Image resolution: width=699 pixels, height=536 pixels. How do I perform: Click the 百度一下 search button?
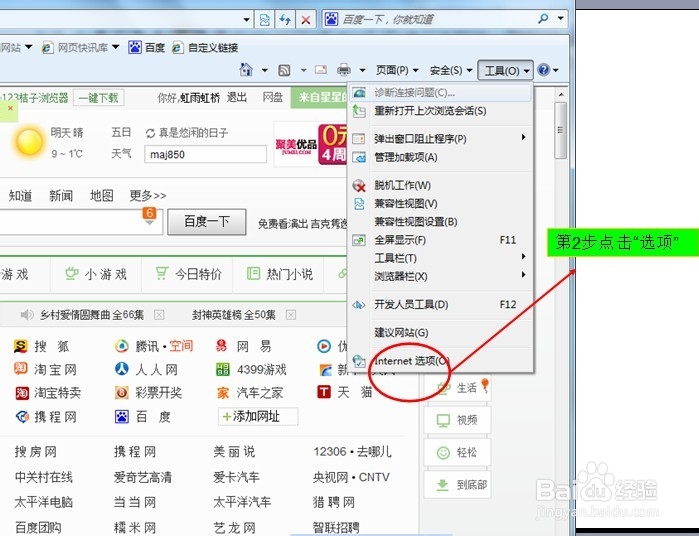pyautogui.click(x=206, y=222)
